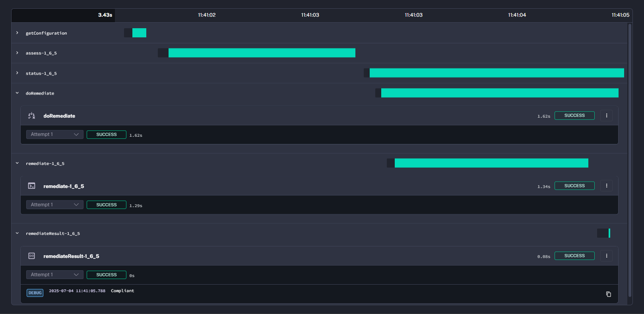Click the vertical scrollbar on the right
The width and height of the screenshot is (644, 314).
(x=630, y=159)
